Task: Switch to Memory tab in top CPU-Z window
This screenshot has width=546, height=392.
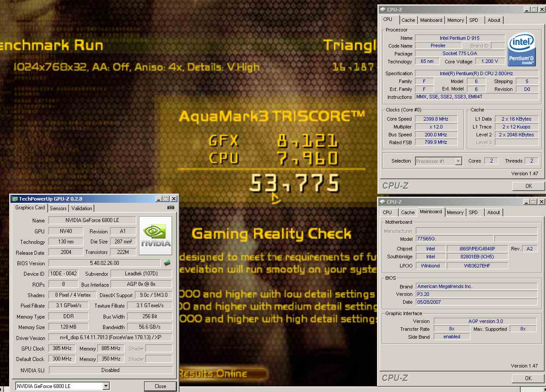Action: [x=456, y=20]
